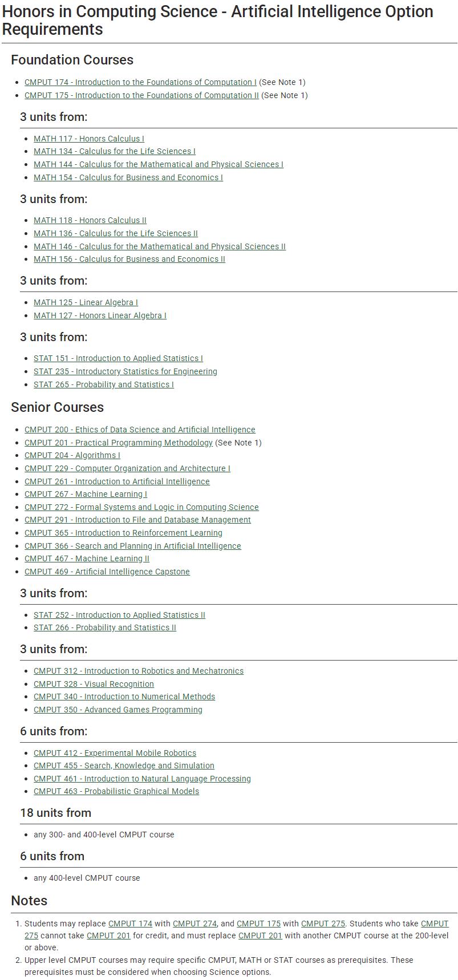Screen dimensions: 458x980
Task: Click CMPUT 463 Probabilistic Graphical Models
Action: point(116,791)
